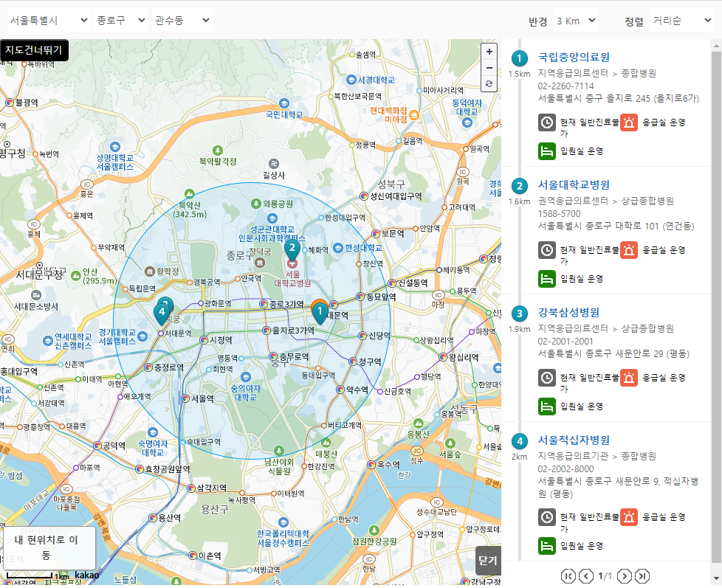Go to last page of results
722x588 pixels.
click(x=642, y=575)
